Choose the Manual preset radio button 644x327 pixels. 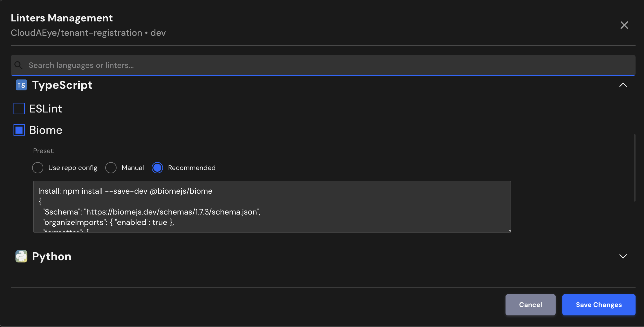[111, 168]
